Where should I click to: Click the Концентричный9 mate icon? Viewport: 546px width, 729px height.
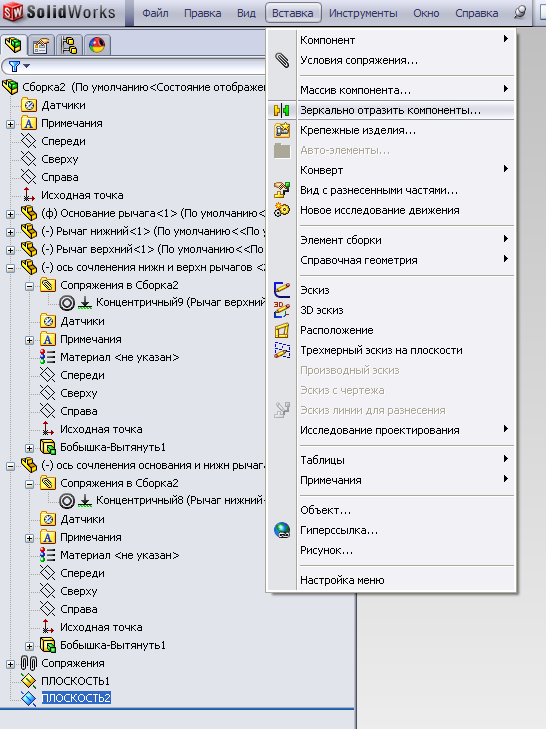(67, 303)
